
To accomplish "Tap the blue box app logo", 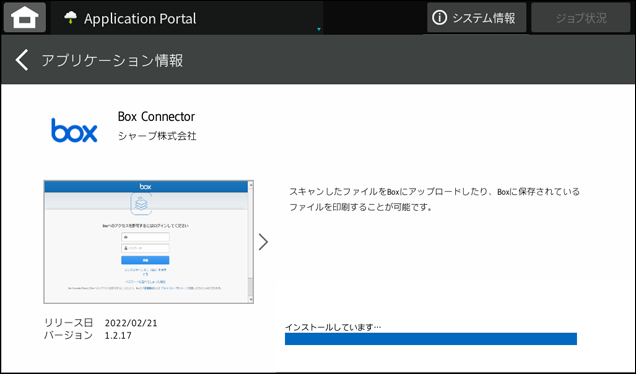I will tap(74, 130).
